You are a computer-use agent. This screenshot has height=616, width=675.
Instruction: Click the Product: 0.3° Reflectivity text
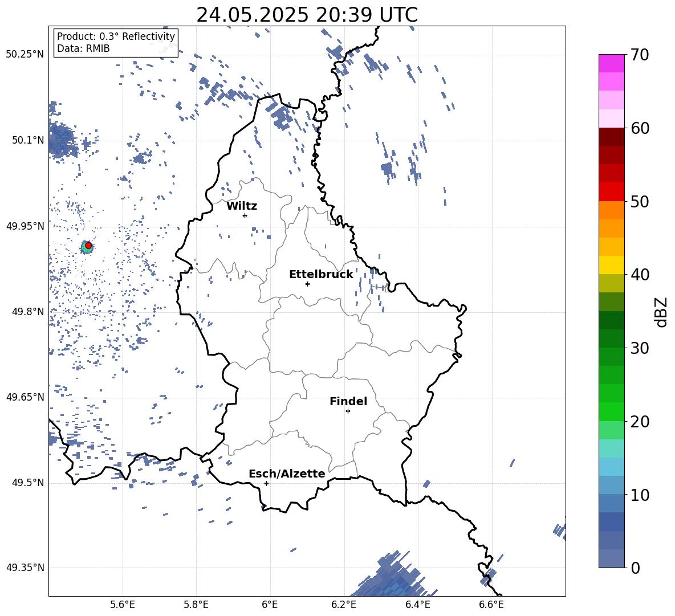116,36
